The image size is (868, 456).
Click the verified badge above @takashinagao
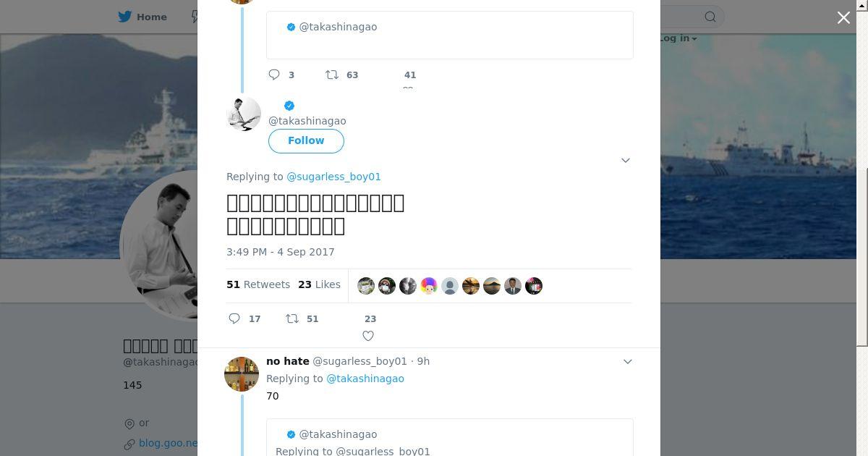click(289, 106)
